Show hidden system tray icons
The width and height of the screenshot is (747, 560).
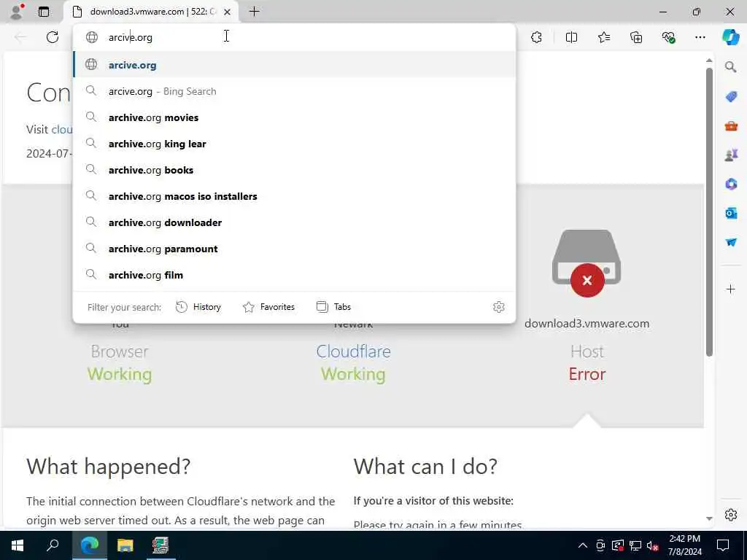(x=583, y=545)
